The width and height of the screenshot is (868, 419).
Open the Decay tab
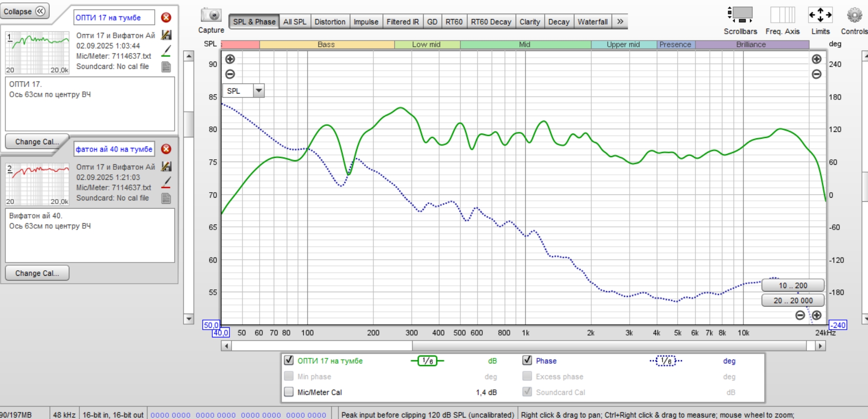559,21
